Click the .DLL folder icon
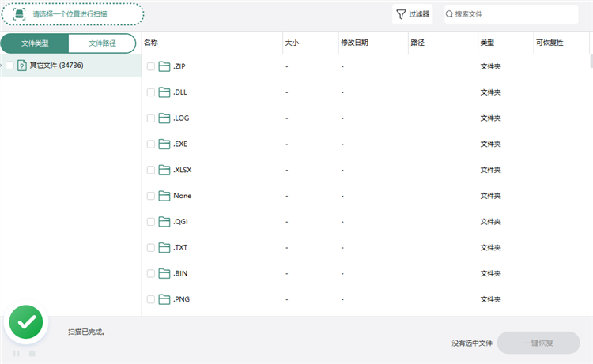This screenshot has width=593, height=364. tap(164, 92)
